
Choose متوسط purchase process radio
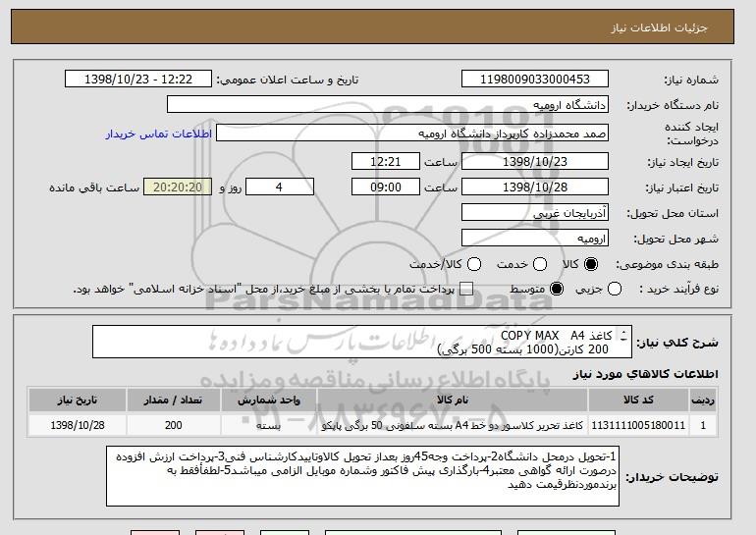click(x=557, y=290)
